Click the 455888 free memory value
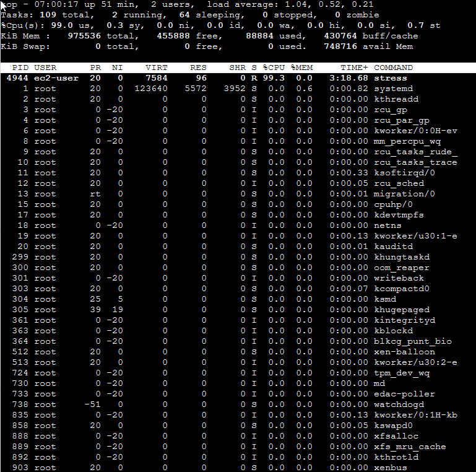 pos(173,36)
